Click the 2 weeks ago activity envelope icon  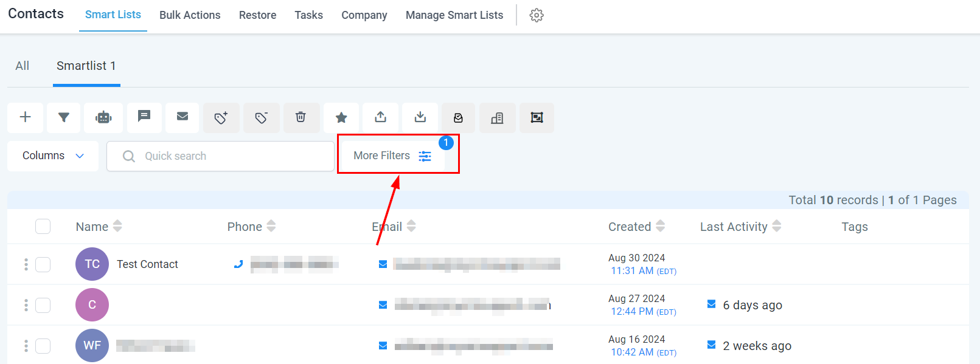click(711, 345)
